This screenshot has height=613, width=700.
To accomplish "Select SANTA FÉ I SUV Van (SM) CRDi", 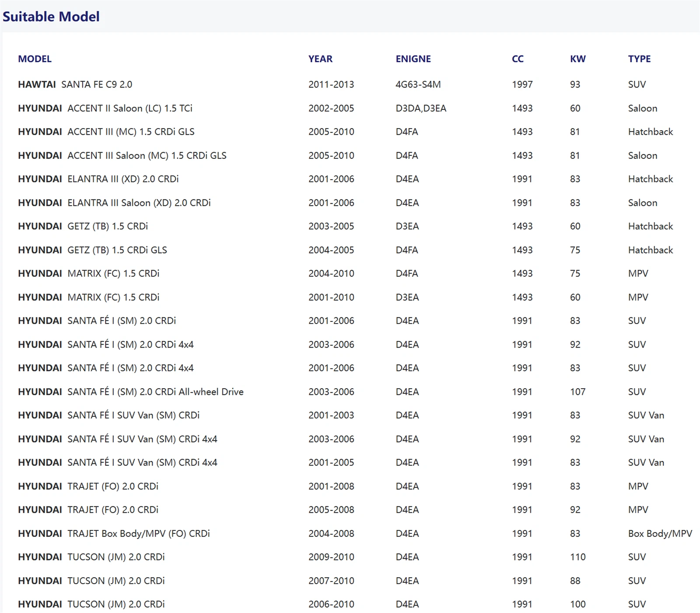I will point(133,415).
